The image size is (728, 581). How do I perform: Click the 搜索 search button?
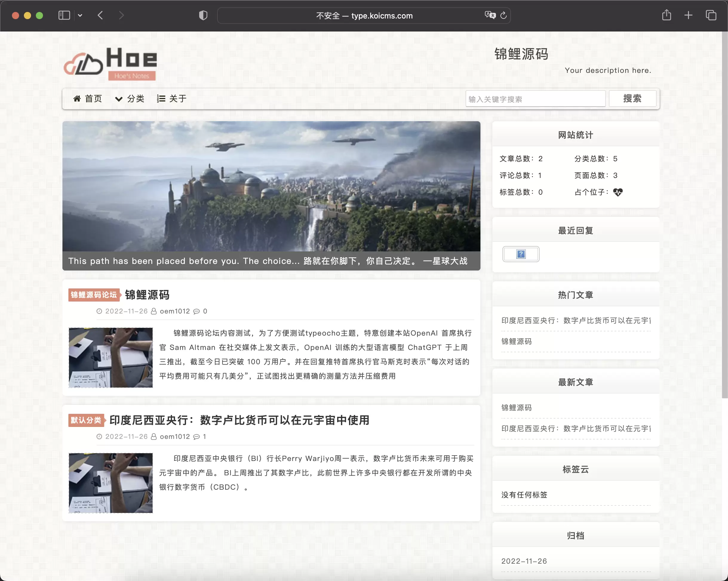click(x=632, y=99)
